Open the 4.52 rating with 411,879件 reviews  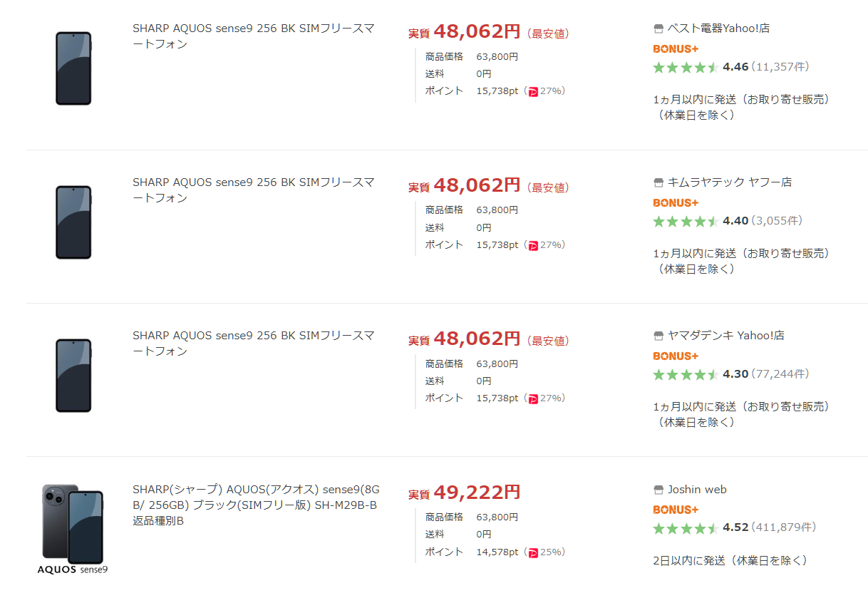pos(735,528)
